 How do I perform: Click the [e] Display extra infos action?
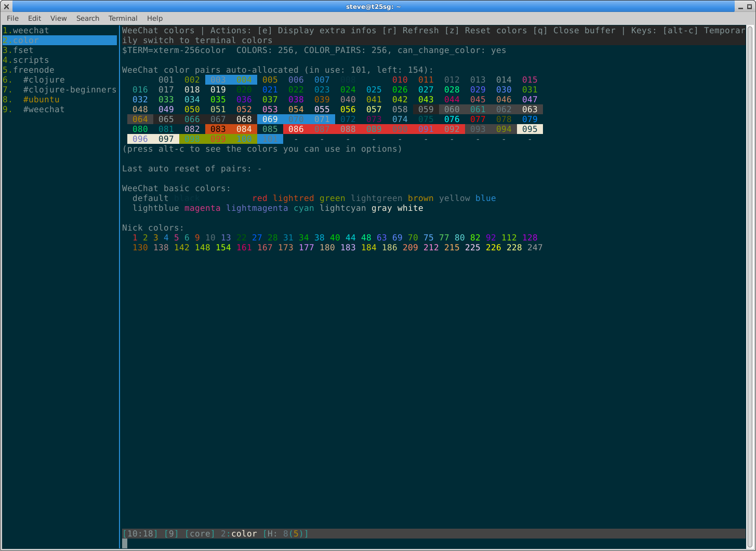coord(317,31)
